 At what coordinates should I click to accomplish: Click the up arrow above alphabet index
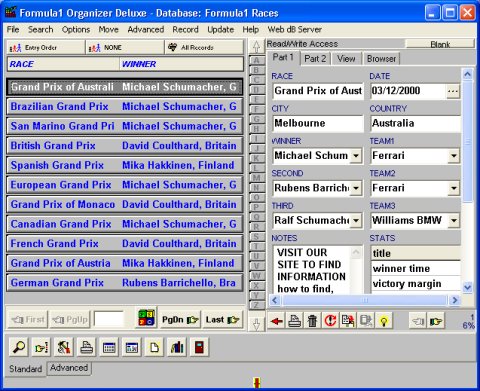tap(256, 47)
